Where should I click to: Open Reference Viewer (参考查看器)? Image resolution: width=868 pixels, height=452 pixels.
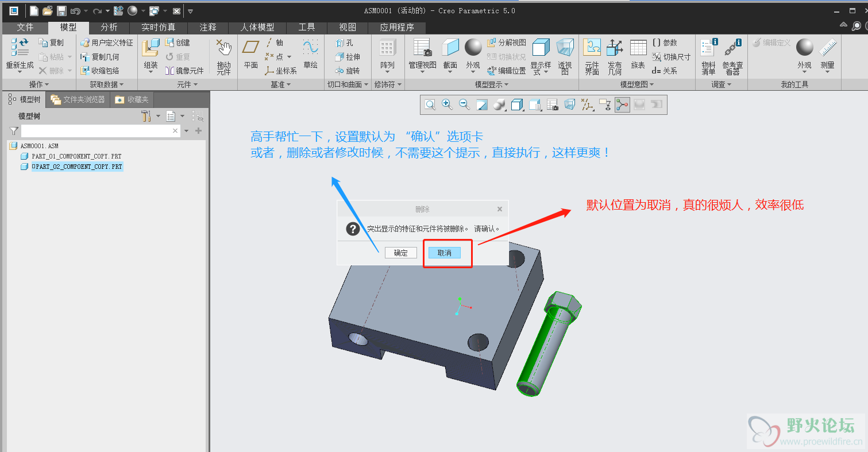tap(733, 56)
